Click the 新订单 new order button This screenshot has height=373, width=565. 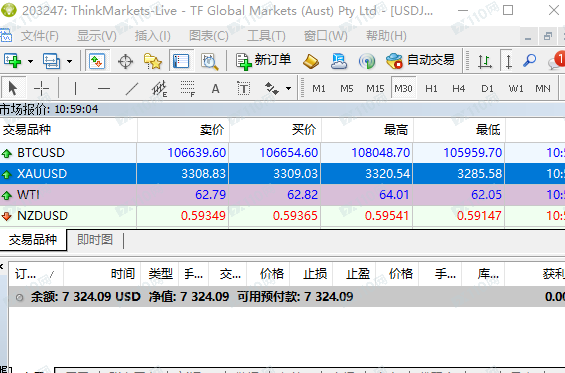coord(263,61)
